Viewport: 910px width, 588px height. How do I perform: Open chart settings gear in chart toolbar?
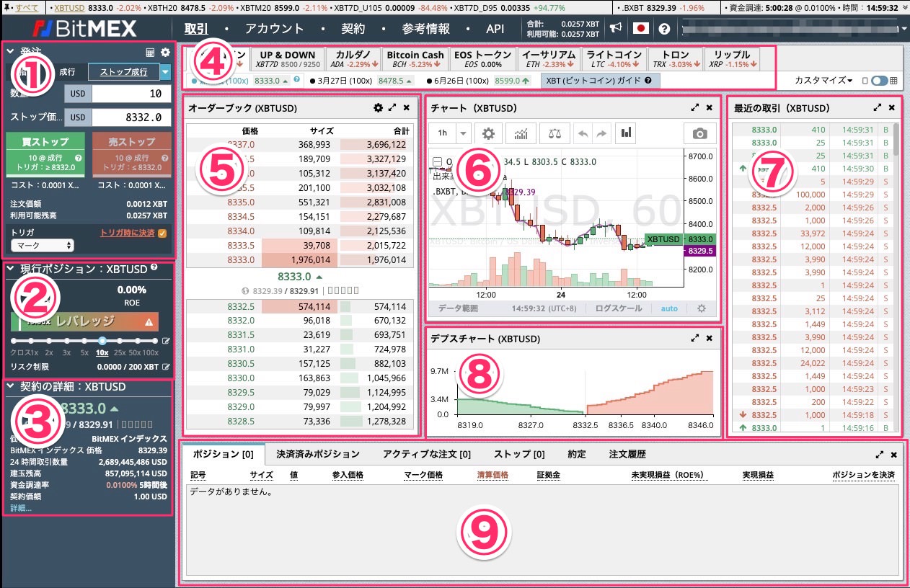[x=488, y=133]
